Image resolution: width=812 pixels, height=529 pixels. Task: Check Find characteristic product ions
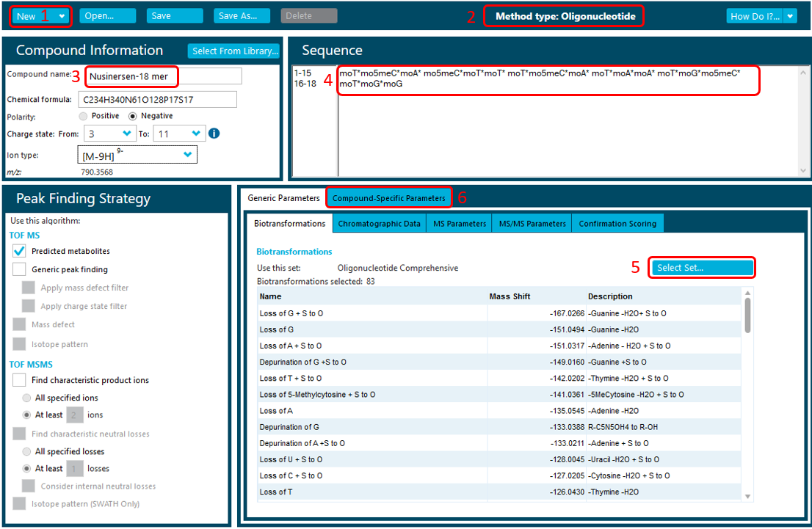point(20,380)
